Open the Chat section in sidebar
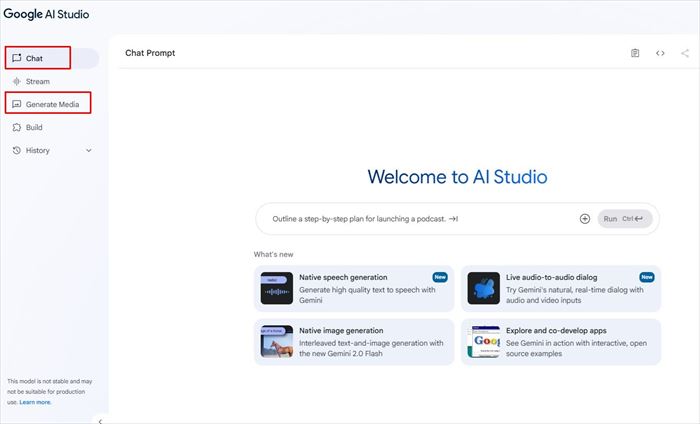Image resolution: width=700 pixels, height=424 pixels. [x=52, y=58]
